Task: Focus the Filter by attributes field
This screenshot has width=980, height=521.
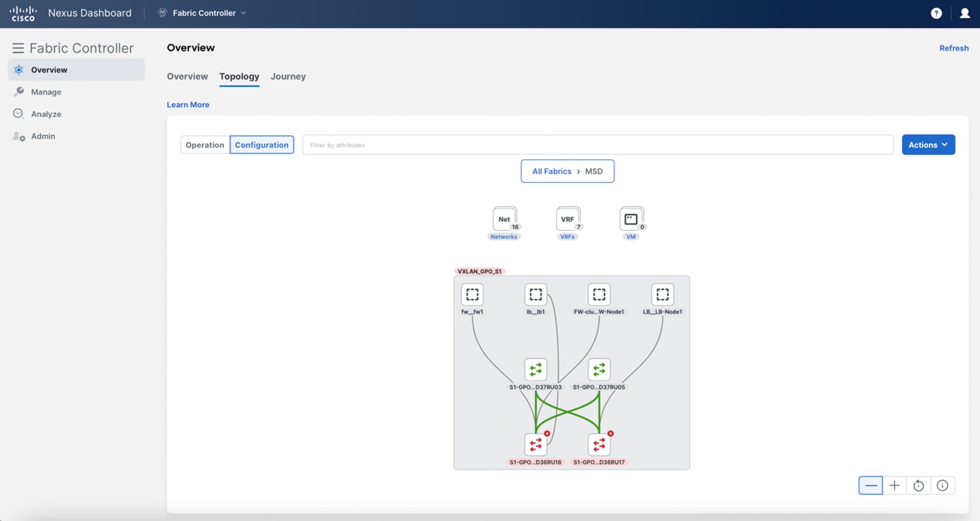Action: pyautogui.click(x=598, y=145)
